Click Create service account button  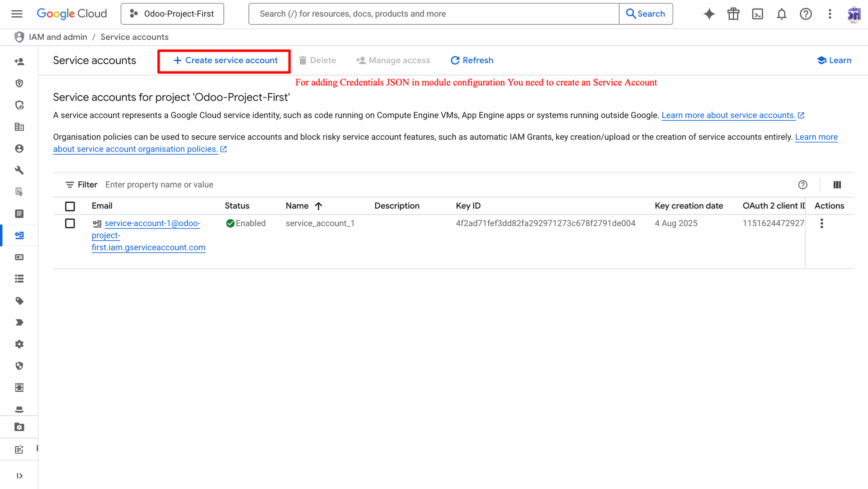tap(225, 61)
